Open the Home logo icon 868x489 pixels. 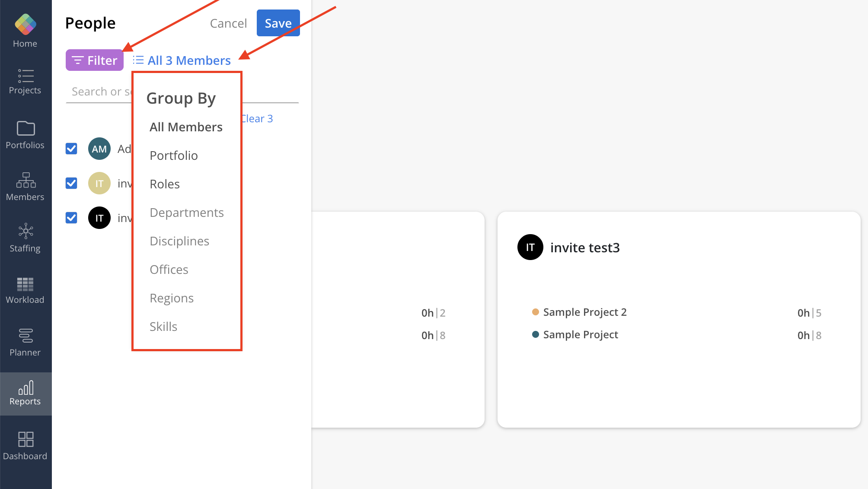pos(25,24)
